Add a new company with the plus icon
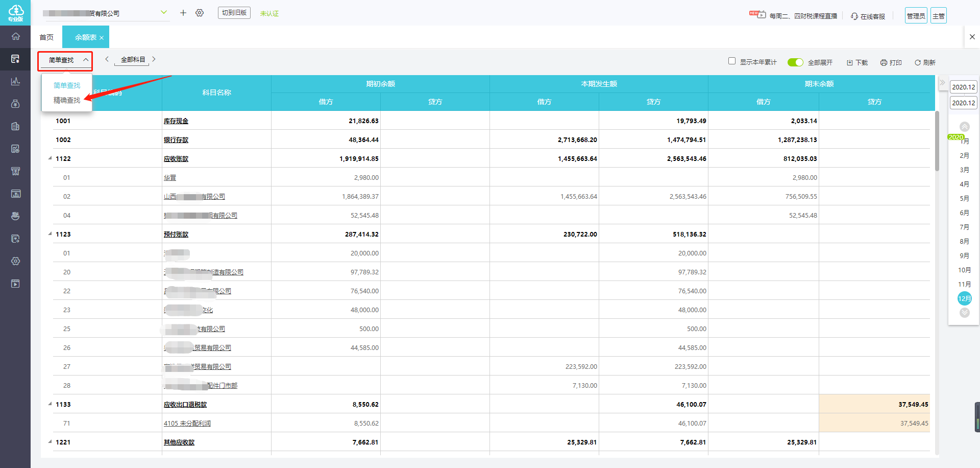 tap(183, 13)
